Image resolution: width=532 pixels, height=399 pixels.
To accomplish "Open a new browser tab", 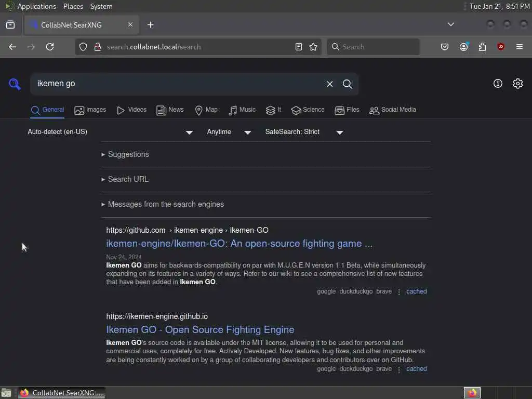I will coord(150,25).
